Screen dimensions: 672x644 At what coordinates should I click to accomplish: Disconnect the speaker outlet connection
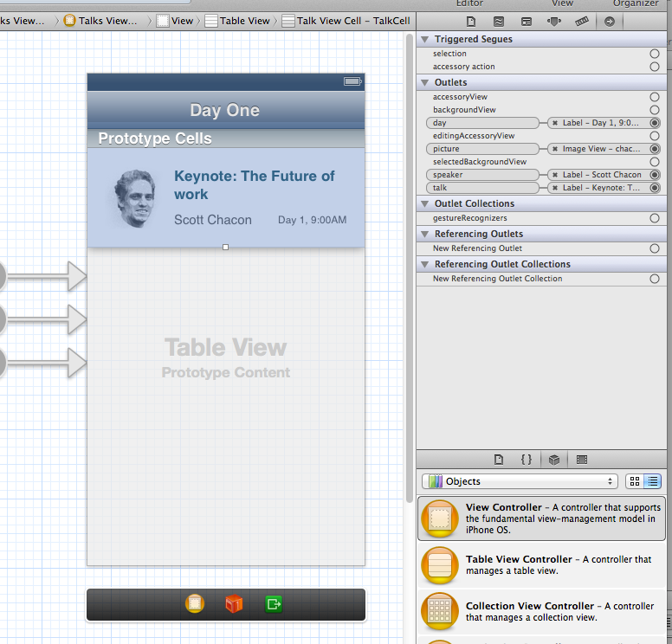[555, 175]
